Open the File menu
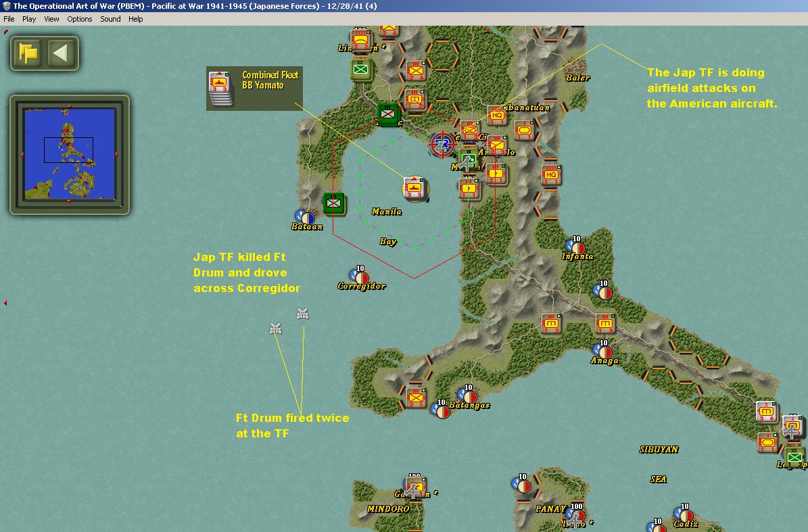Viewport: 808px width, 532px height. click(9, 19)
